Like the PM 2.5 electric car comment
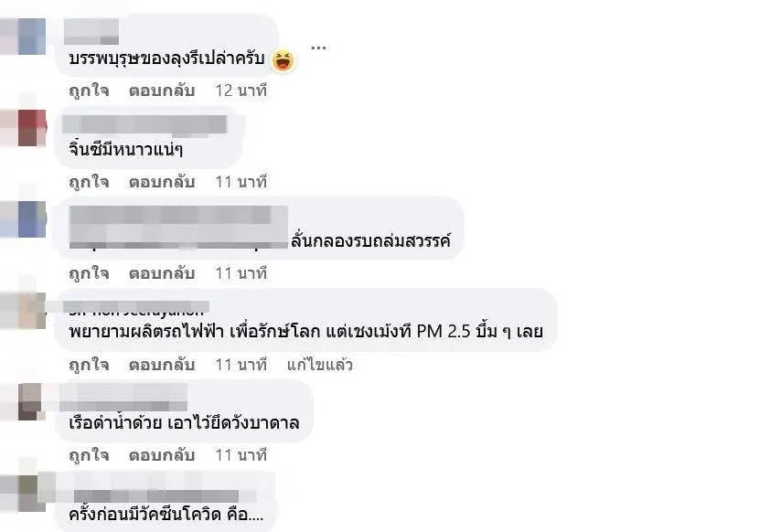770x532 pixels. point(89,365)
